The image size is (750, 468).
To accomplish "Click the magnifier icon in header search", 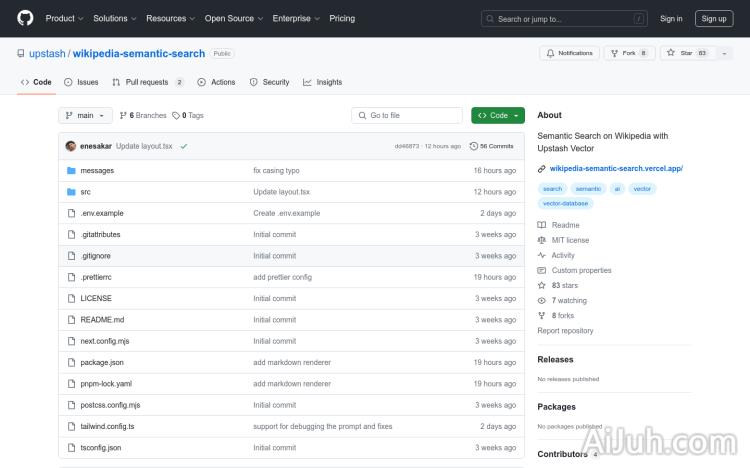I will 490,19.
